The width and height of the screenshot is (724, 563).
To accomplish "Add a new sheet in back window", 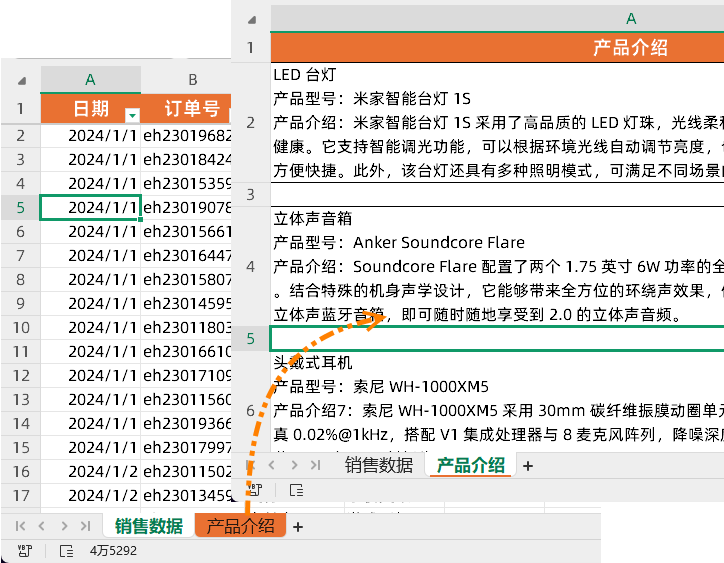I will tap(298, 527).
